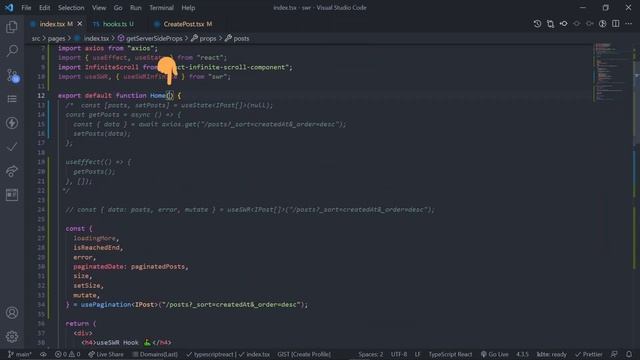Viewport: 640px width, 360px height.
Task: Click Live Share in the status bar
Action: coord(106,354)
